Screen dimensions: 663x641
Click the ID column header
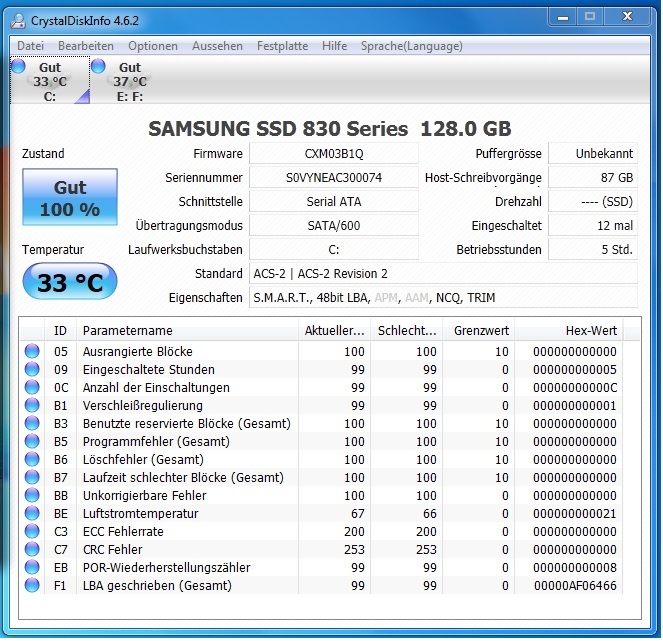(60, 331)
